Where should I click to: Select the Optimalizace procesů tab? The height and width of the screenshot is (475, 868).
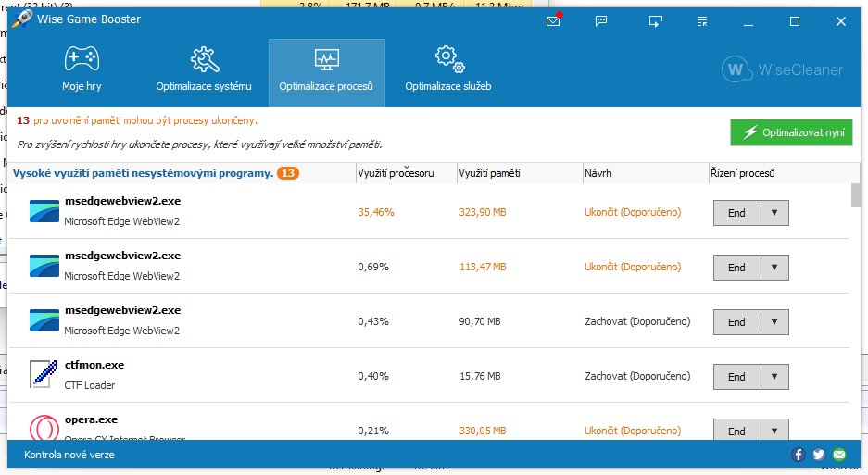point(327,72)
